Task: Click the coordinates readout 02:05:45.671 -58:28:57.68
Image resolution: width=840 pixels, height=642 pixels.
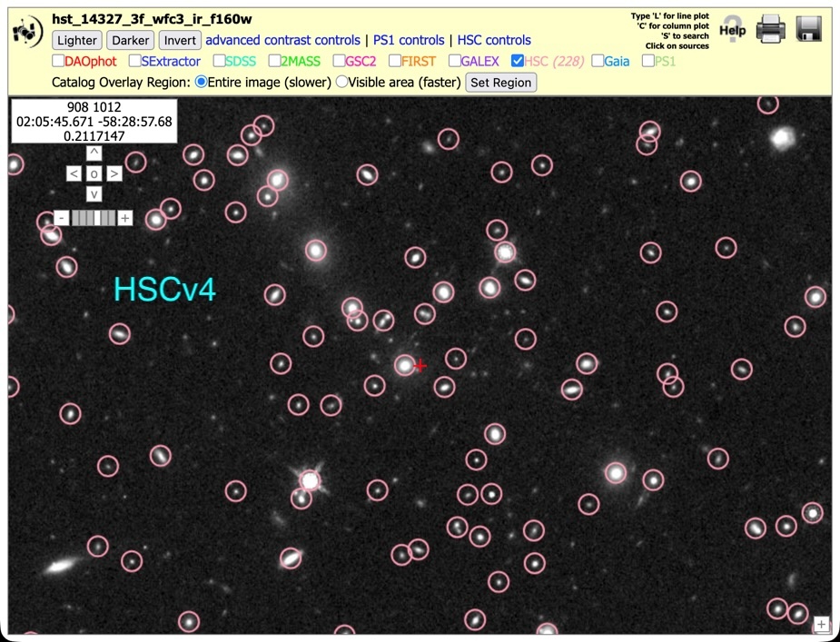Action: 94,122
